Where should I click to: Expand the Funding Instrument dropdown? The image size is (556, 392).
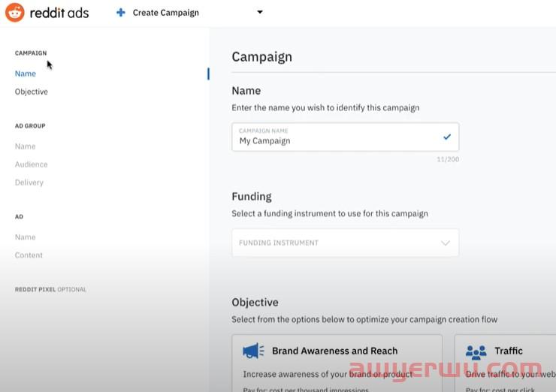[x=345, y=243]
